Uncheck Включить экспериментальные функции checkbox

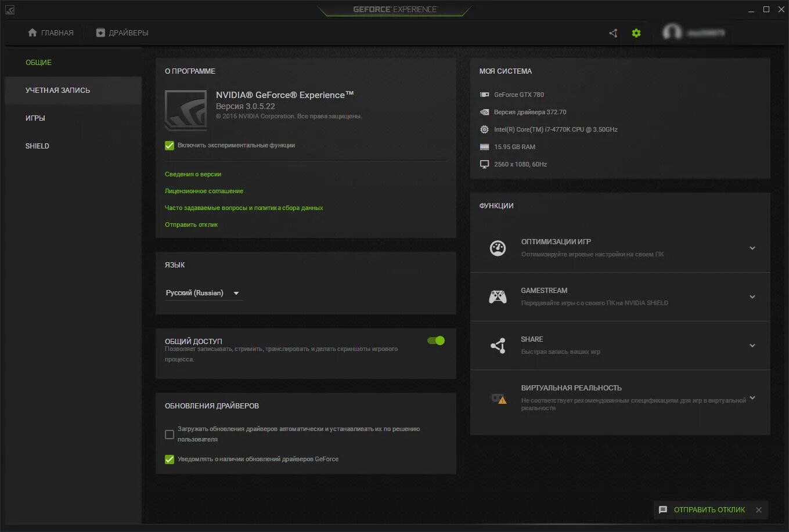170,146
